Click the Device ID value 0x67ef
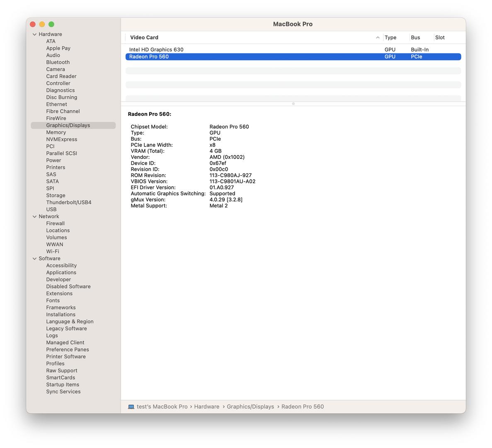The width and height of the screenshot is (492, 448). pos(218,163)
